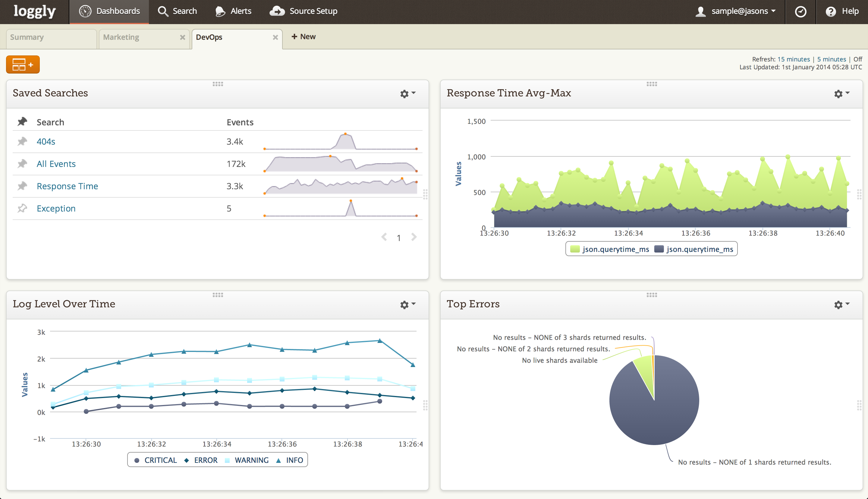Grab the Response Time Avg-Max drag handle

pyautogui.click(x=652, y=84)
